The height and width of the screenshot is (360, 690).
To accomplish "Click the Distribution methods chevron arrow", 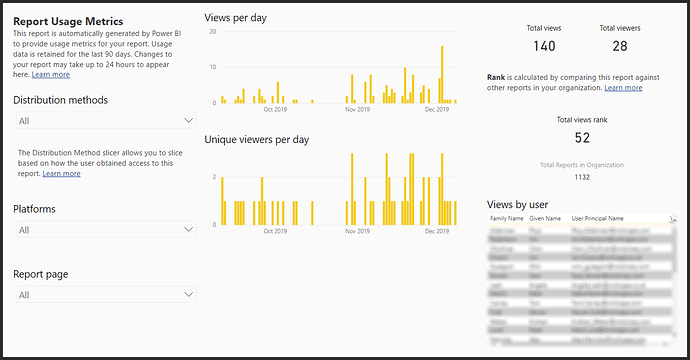I will tap(188, 121).
